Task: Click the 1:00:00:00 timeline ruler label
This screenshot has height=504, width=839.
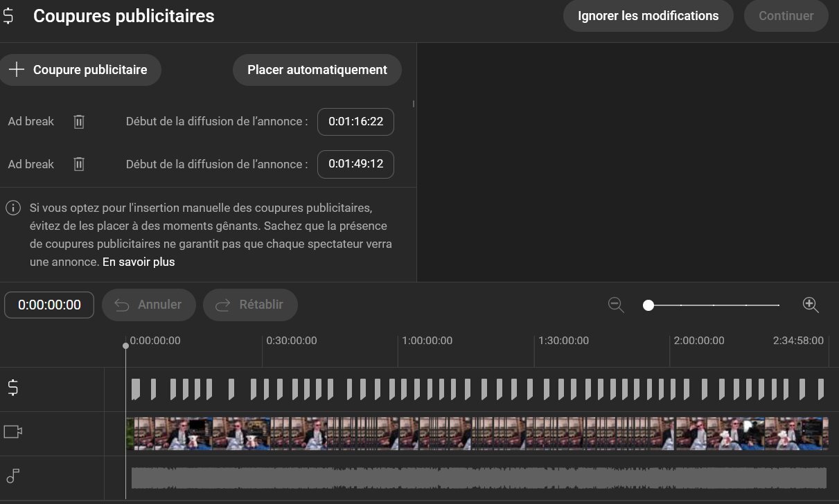Action: pos(427,341)
